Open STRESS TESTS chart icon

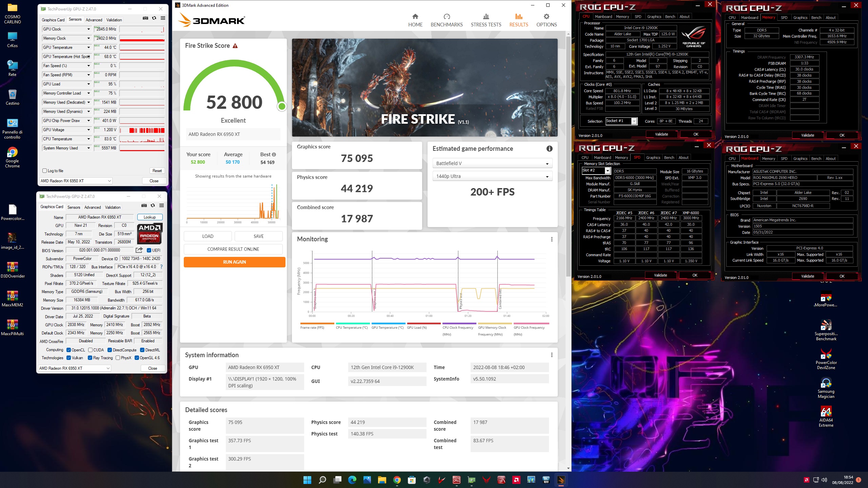[486, 17]
